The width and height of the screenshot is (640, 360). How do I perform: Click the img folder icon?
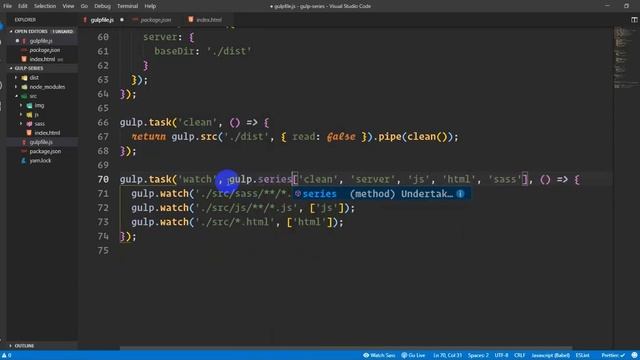click(x=29, y=105)
